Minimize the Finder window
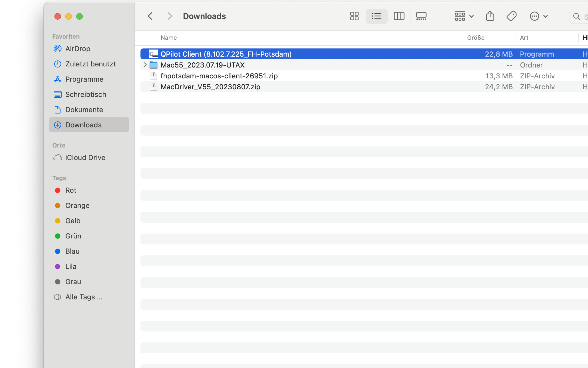Image resolution: width=588 pixels, height=368 pixels. click(68, 16)
